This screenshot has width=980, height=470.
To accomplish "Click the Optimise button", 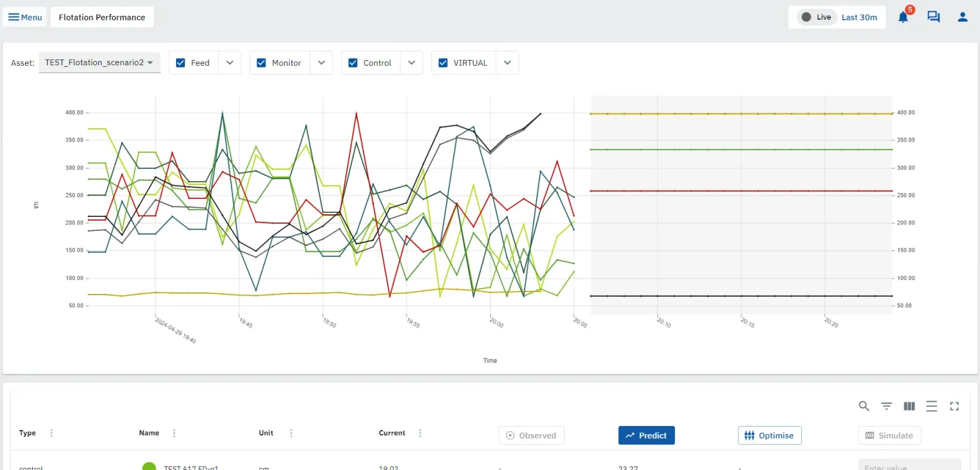I will (x=769, y=436).
